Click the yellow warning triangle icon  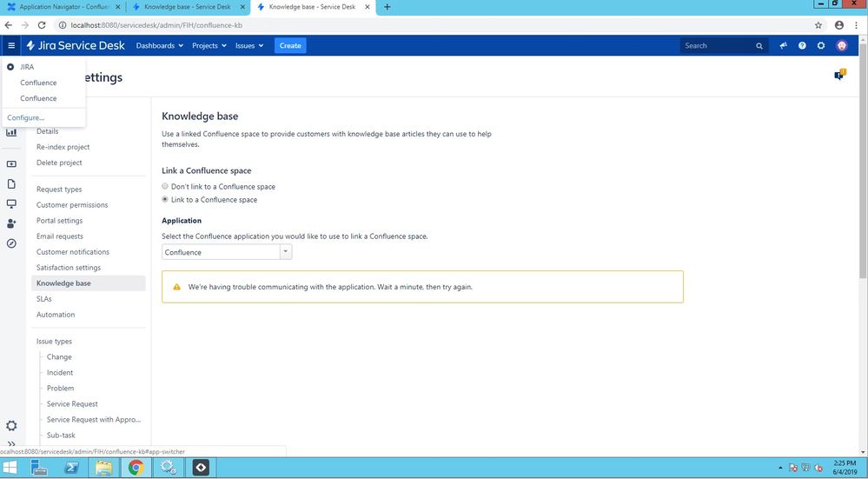point(176,287)
